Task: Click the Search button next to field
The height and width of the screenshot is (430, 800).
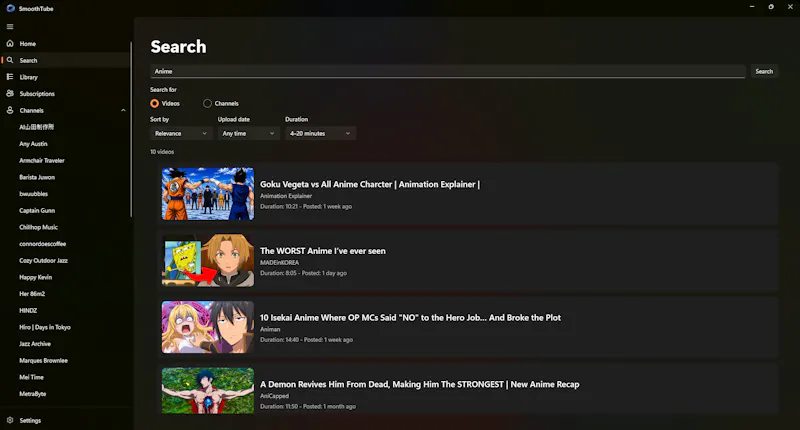Action: 764,71
